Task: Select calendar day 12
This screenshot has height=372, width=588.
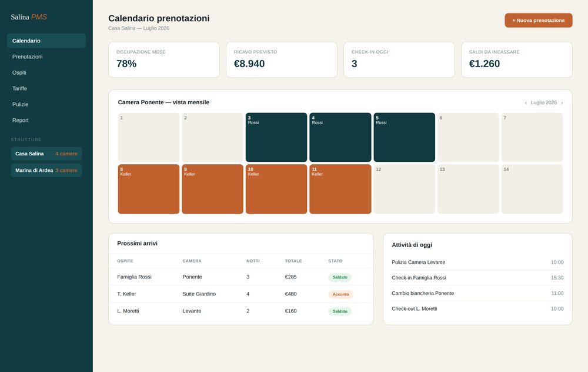Action: click(x=405, y=189)
